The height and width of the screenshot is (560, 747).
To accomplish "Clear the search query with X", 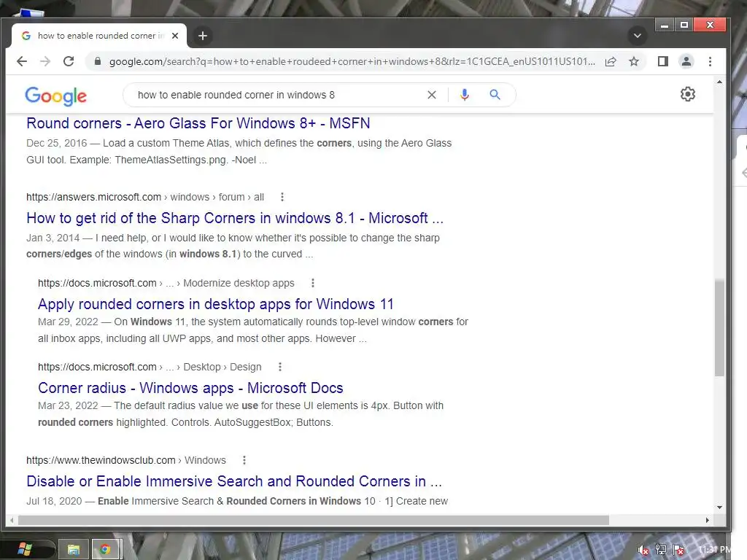I will click(432, 95).
